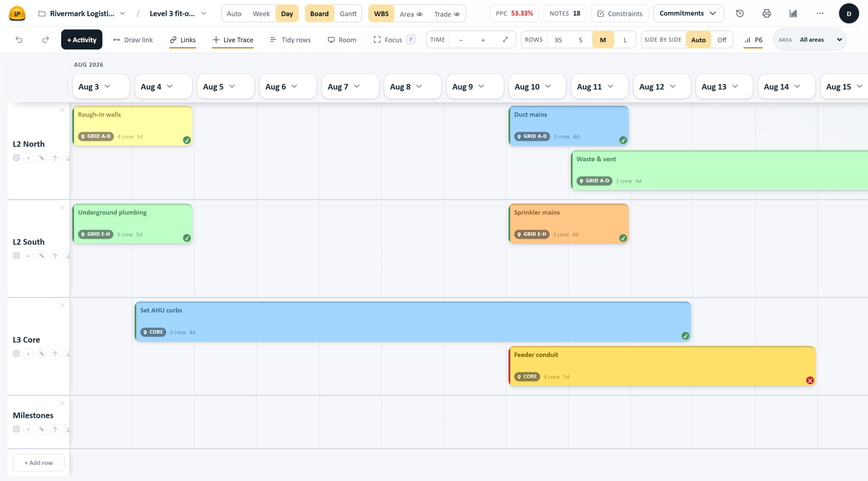Expand the Aug 3 day menu

click(x=107, y=86)
